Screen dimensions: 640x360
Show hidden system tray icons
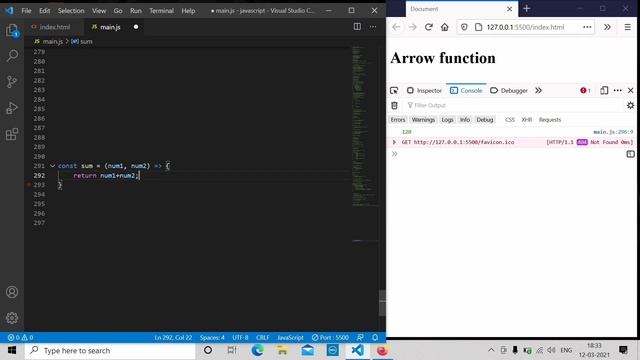491,350
